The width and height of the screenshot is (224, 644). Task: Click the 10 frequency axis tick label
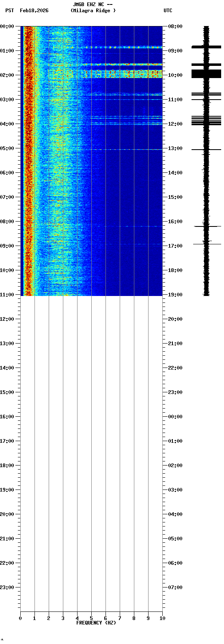click(x=162, y=618)
